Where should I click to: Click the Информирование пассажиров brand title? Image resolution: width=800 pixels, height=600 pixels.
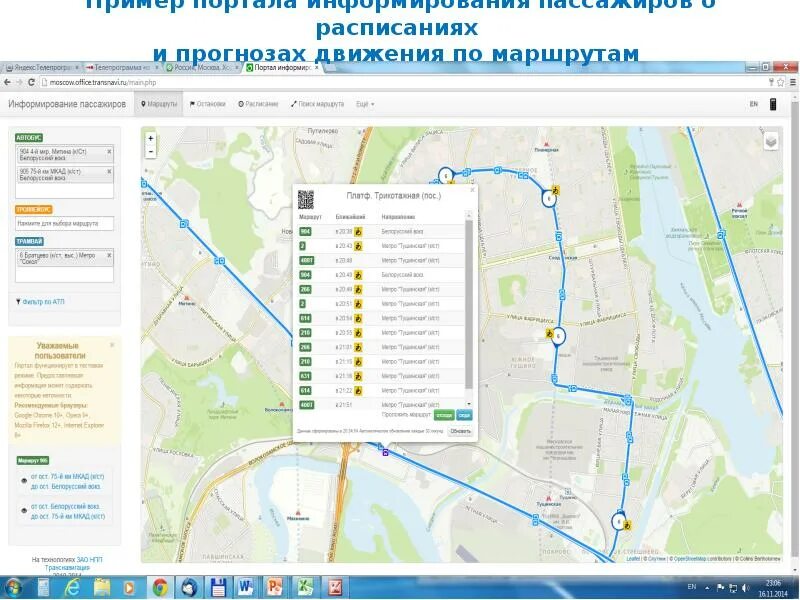pyautogui.click(x=67, y=104)
